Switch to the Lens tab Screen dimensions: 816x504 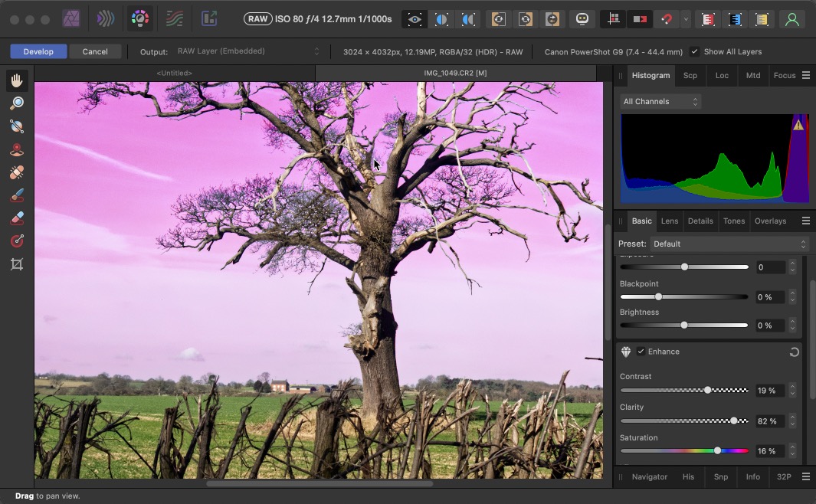point(670,221)
